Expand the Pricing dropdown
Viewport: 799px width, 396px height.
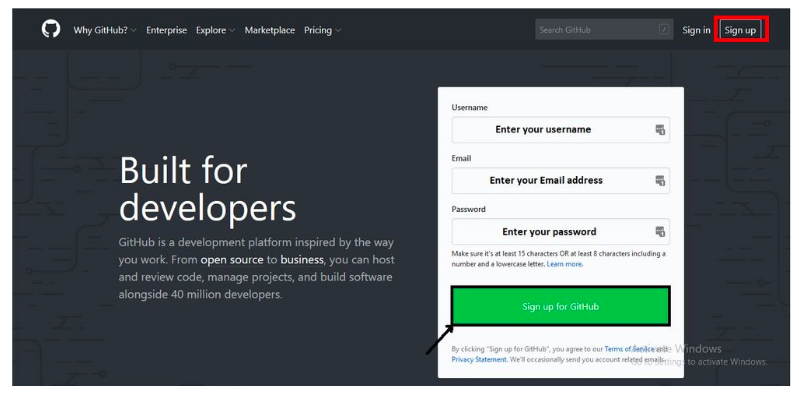click(323, 30)
